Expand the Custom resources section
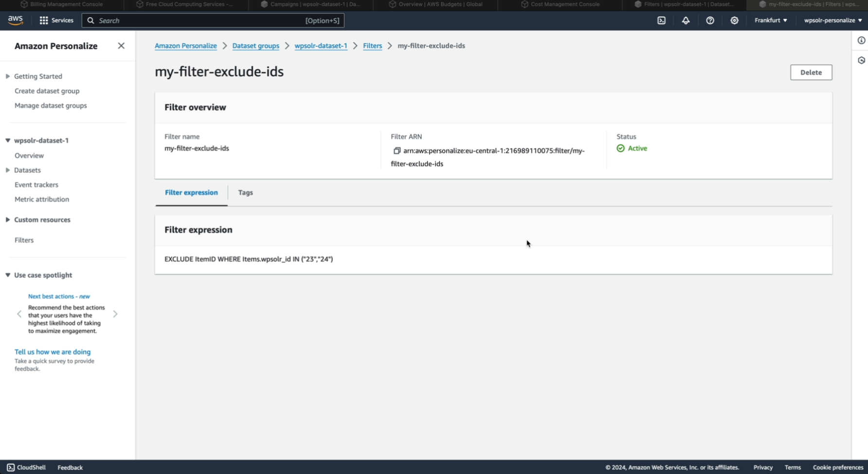This screenshot has width=868, height=474. click(8, 220)
